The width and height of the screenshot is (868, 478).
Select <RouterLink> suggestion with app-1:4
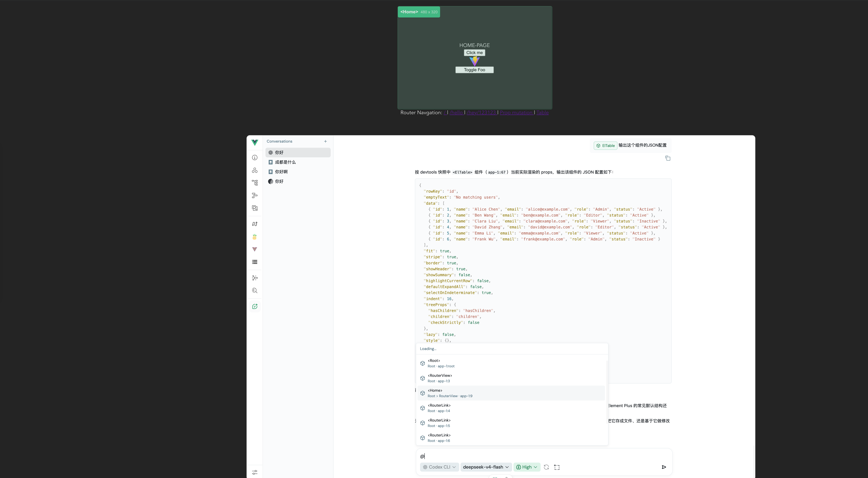coord(511,408)
